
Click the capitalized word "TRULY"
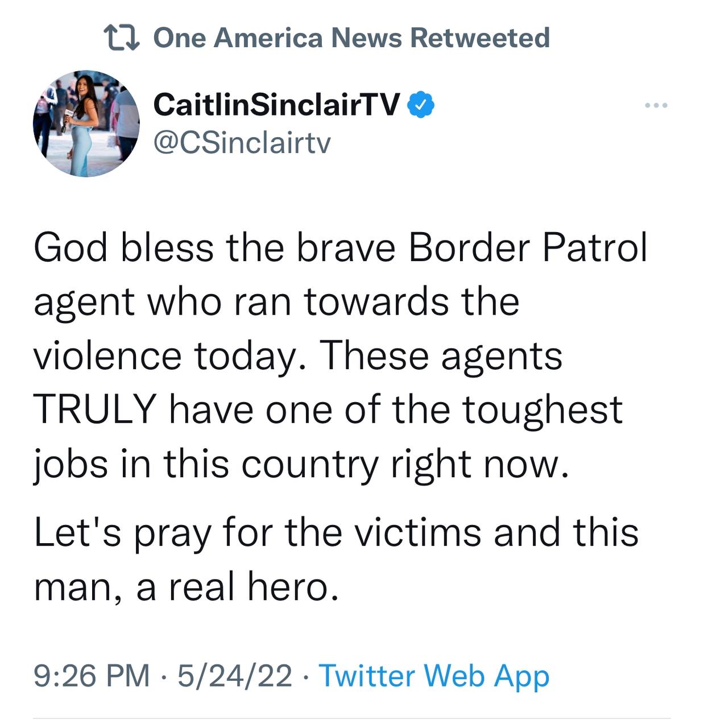[95, 409]
